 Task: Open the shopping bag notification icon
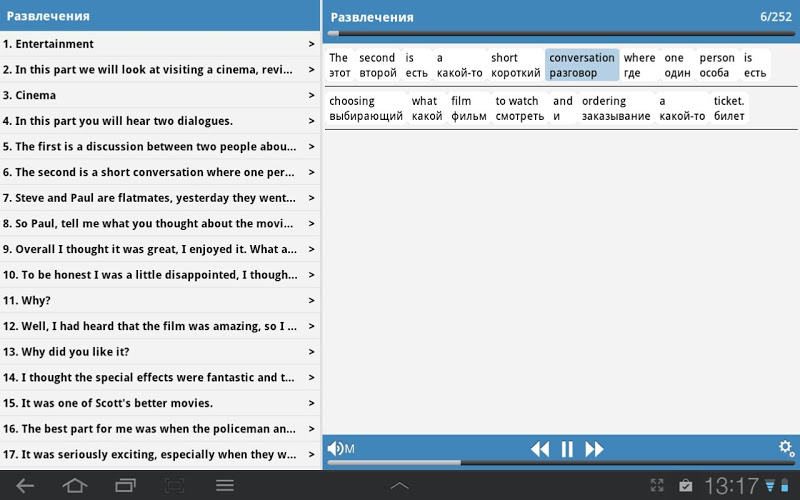click(x=685, y=485)
